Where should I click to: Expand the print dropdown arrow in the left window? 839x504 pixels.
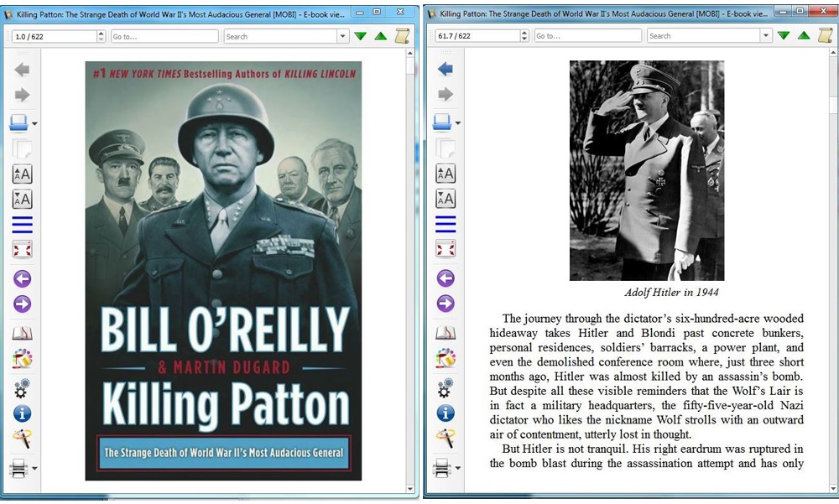coord(34,469)
